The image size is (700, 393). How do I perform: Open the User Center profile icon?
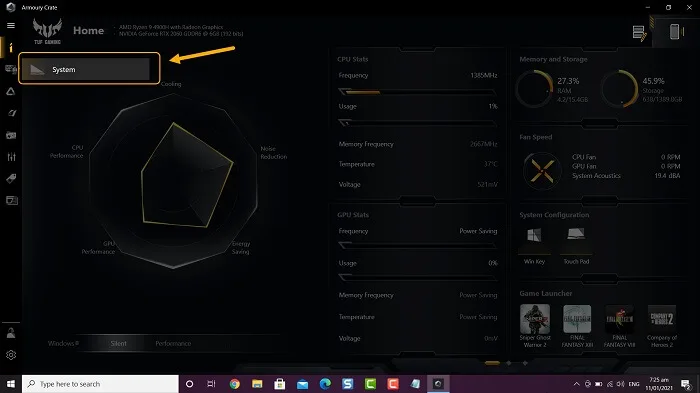coord(11,333)
